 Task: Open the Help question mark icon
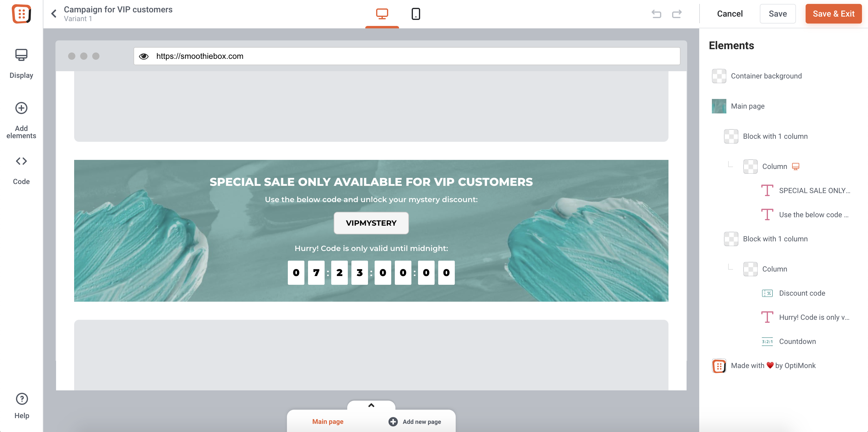click(x=22, y=399)
